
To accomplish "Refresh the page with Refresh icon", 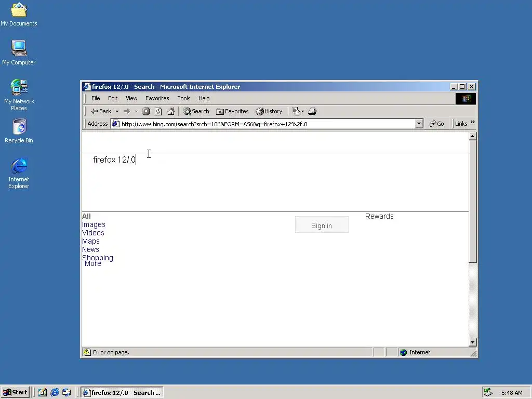I will 158,111.
